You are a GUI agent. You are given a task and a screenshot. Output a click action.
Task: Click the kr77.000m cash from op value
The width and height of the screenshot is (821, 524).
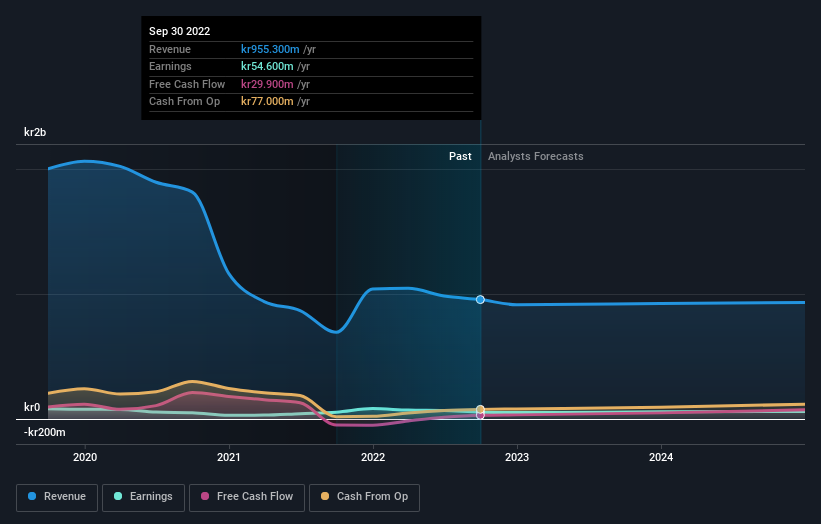[267, 102]
